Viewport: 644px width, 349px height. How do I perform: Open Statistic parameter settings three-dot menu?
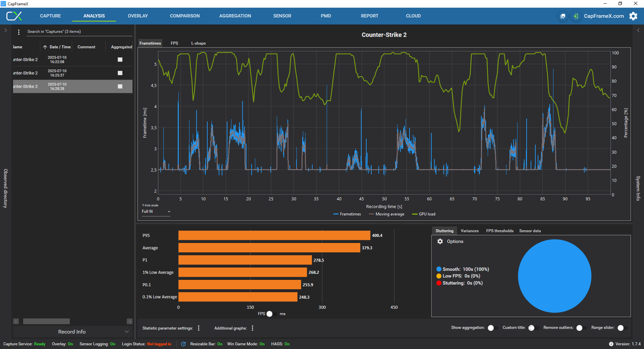[199, 328]
